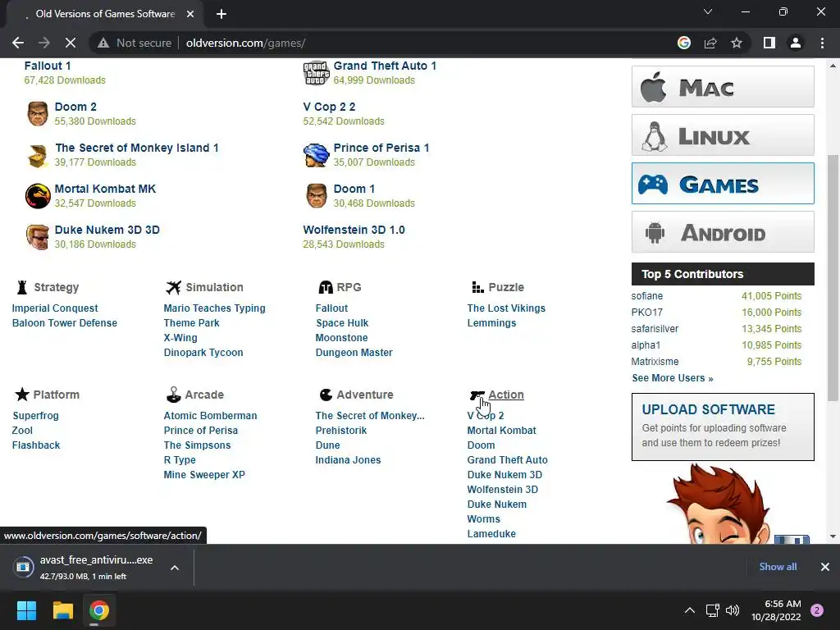Click the RPG helmet icon
Screen dimensions: 840x630
(326, 288)
